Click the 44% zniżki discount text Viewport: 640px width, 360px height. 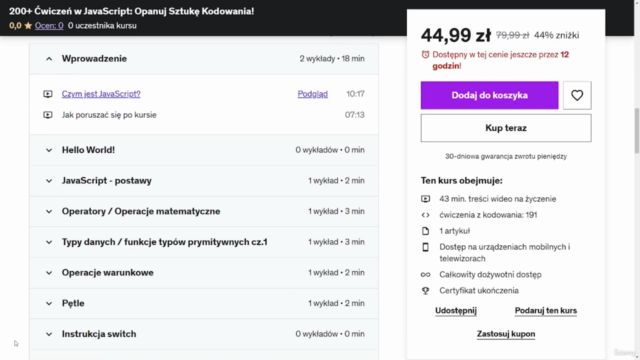point(556,36)
